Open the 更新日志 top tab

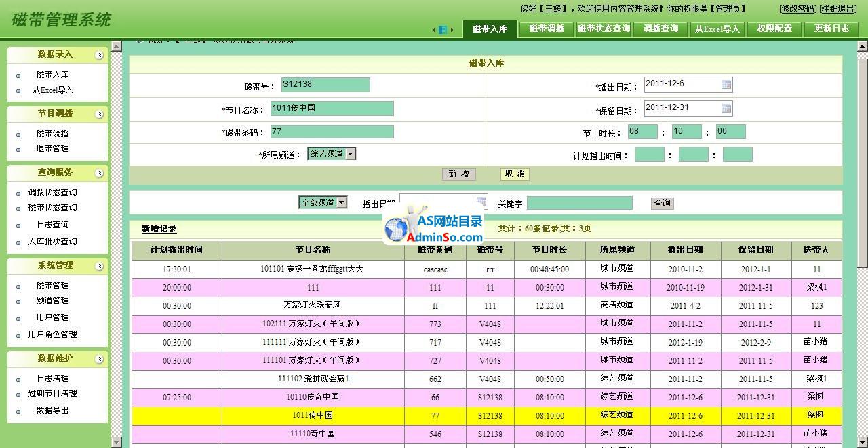(831, 29)
